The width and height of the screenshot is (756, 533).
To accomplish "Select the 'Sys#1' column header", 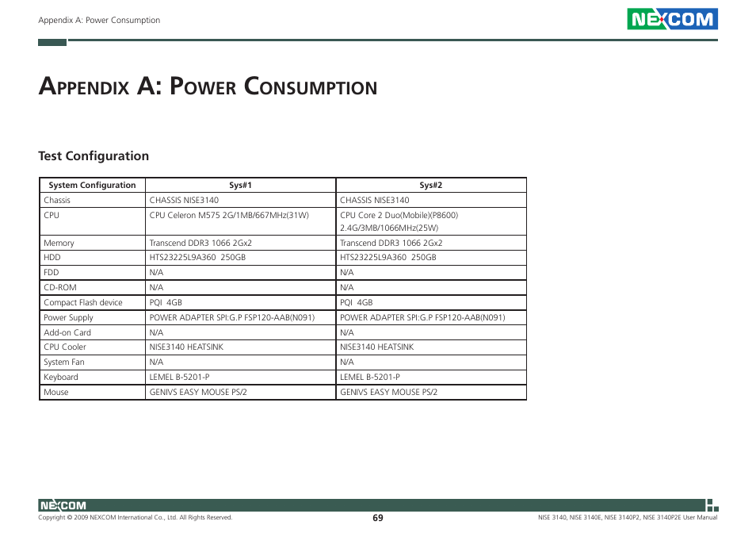I will 240,186.
